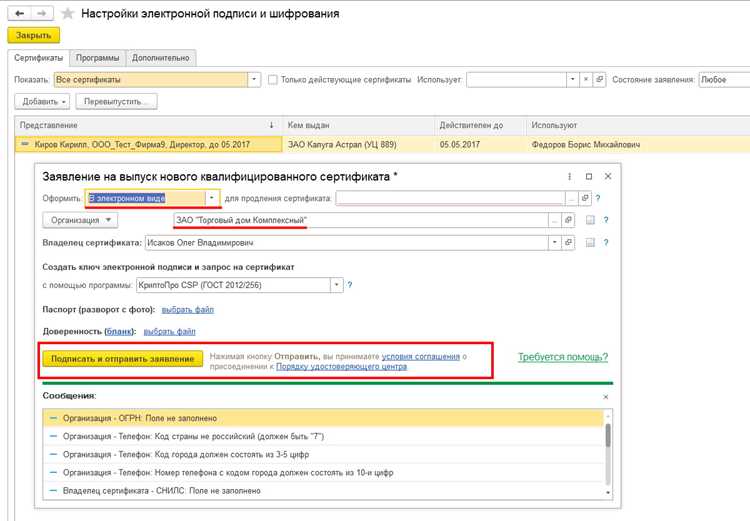Click the help question mark beside КриптоПро program
The width and height of the screenshot is (750, 521).
[350, 285]
